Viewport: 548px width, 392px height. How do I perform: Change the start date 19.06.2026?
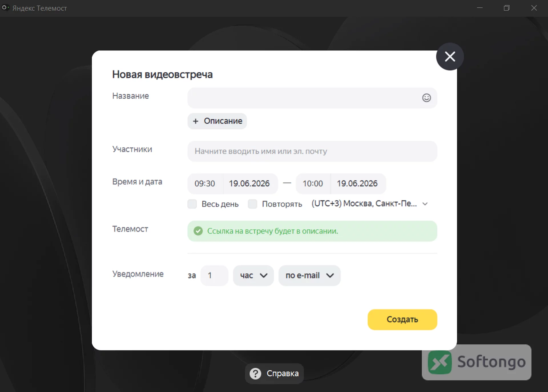point(249,184)
